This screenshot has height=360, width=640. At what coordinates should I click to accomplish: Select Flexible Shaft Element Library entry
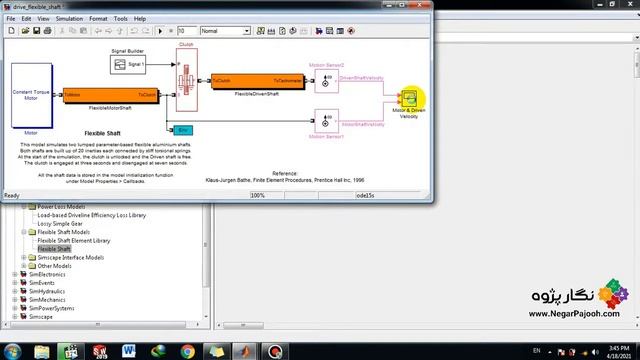coord(74,241)
